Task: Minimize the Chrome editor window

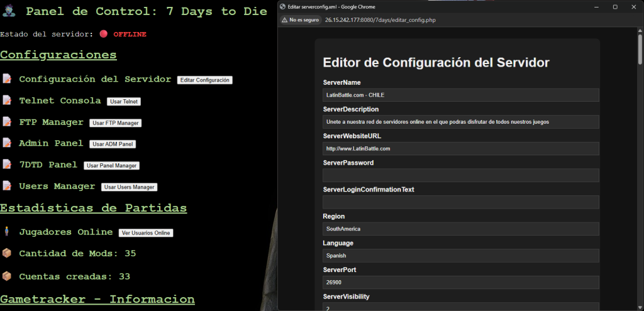Action: tap(597, 6)
